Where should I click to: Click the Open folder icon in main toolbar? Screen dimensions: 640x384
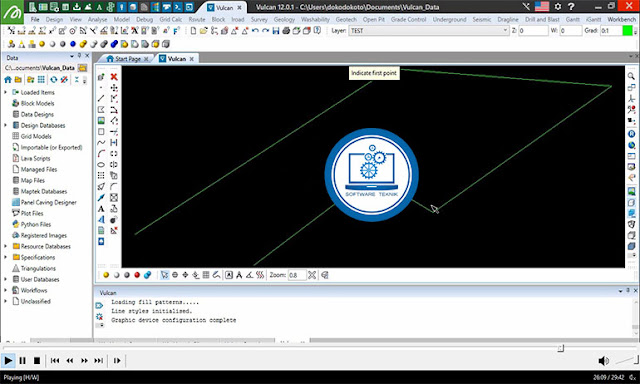203,31
